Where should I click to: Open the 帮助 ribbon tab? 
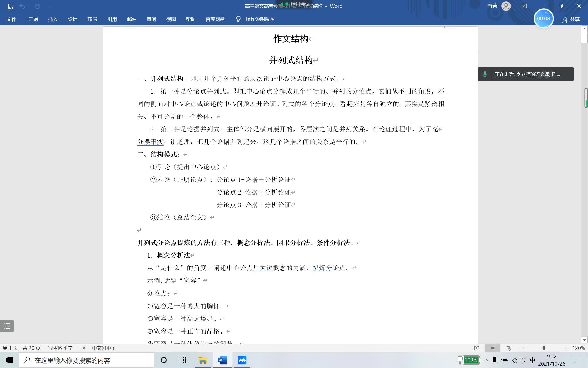[191, 19]
